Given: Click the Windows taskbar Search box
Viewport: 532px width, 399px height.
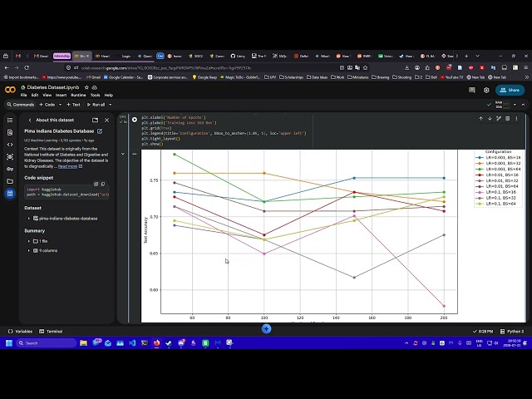Looking at the screenshot, I should tap(47, 343).
